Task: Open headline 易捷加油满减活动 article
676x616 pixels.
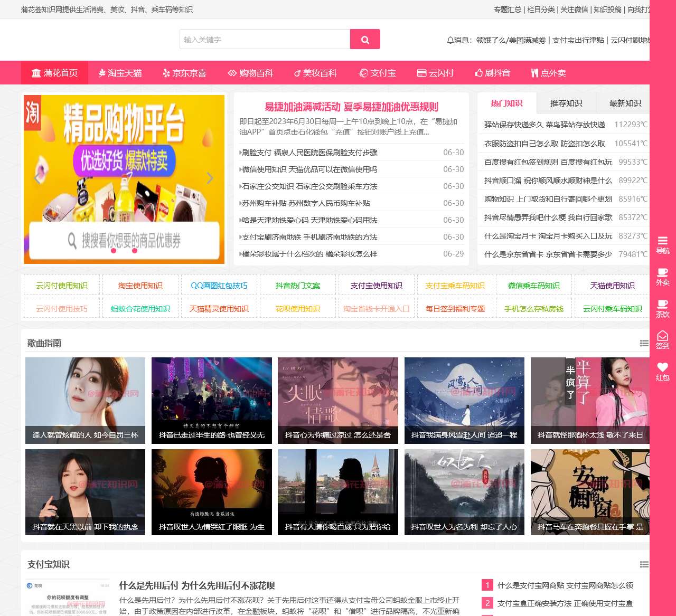Action: point(351,107)
